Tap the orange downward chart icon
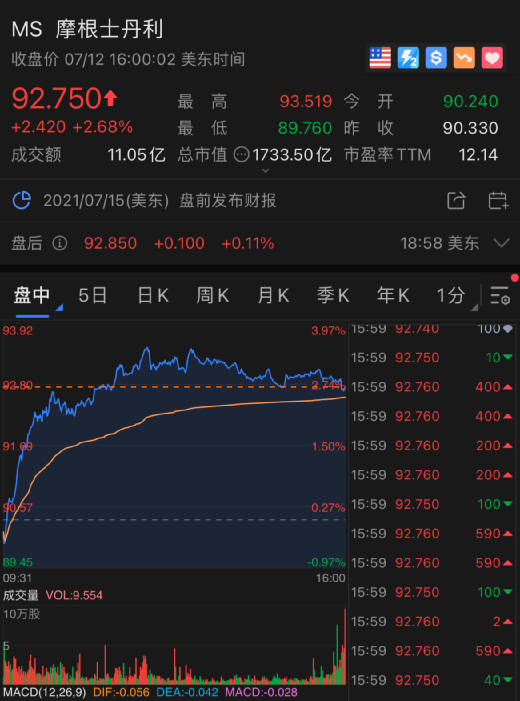The width and height of the screenshot is (520, 701). tap(464, 58)
